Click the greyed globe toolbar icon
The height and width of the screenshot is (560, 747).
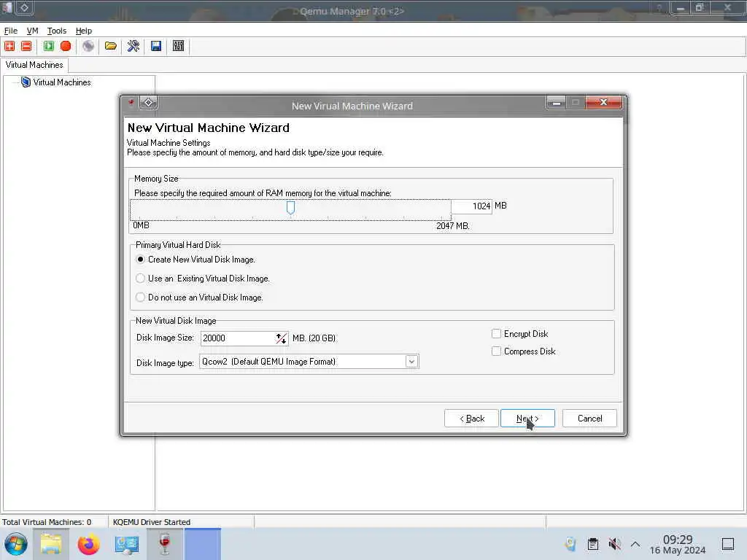point(88,46)
